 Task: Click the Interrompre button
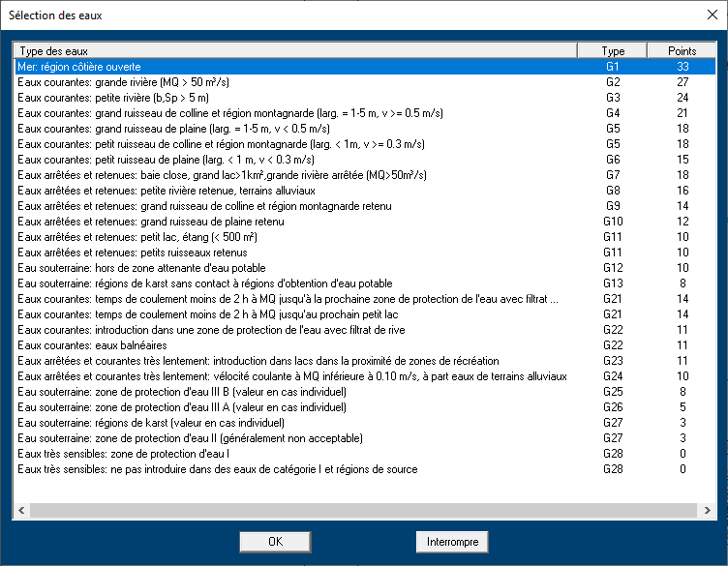click(452, 542)
